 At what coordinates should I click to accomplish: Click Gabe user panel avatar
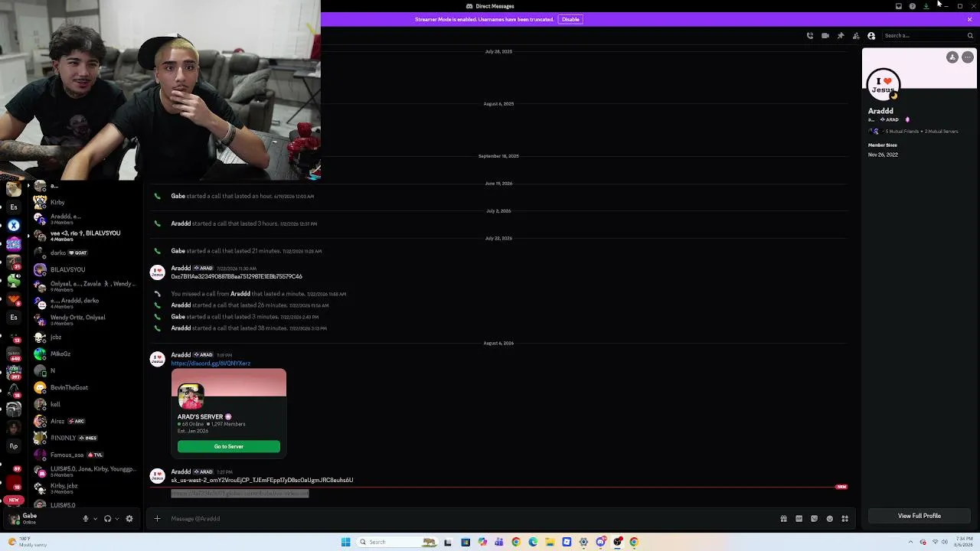pyautogui.click(x=14, y=519)
